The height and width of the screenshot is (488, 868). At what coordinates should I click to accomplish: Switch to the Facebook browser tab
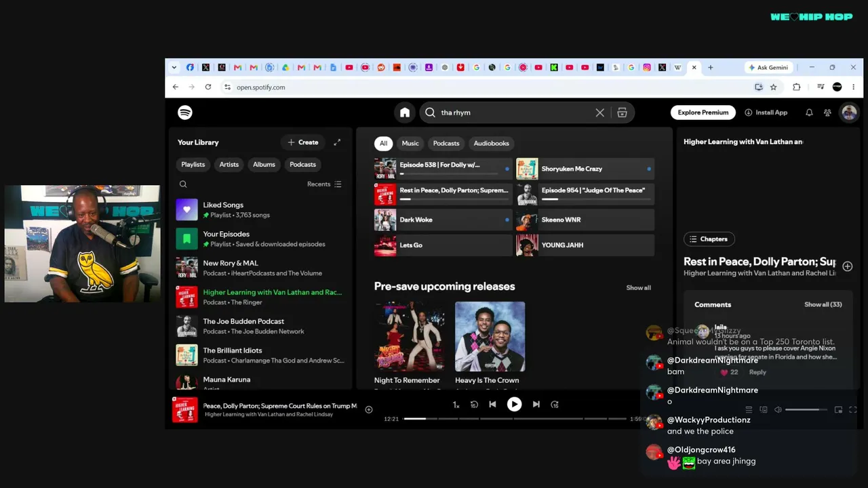[190, 67]
